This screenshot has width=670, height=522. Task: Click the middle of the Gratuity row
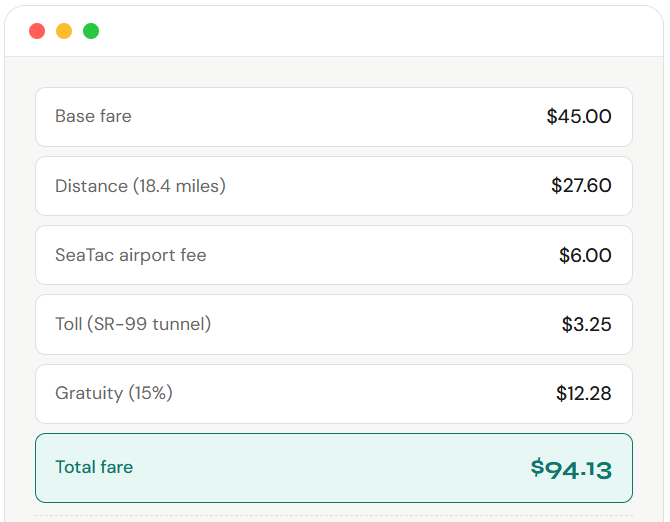point(334,393)
